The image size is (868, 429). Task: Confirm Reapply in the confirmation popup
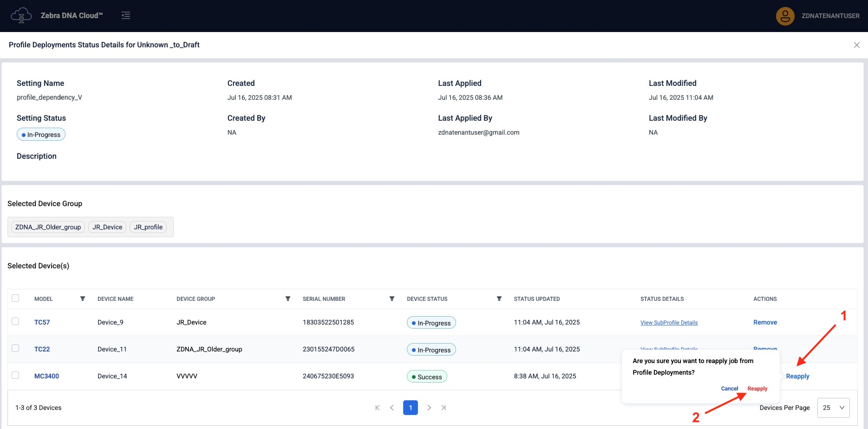tap(757, 389)
